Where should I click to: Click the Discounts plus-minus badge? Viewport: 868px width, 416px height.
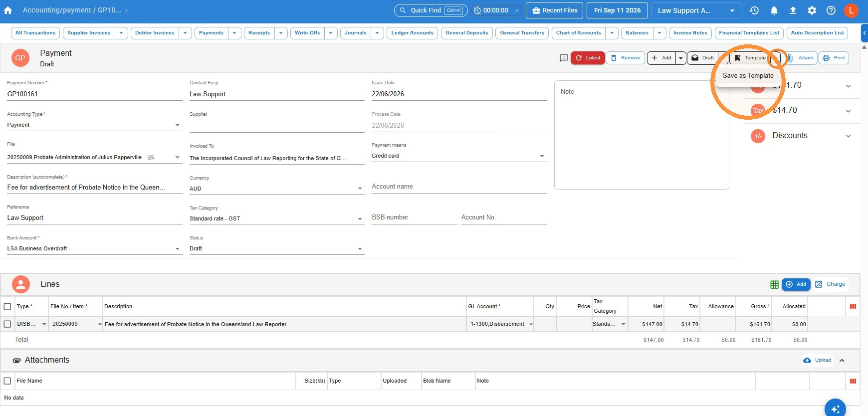[758, 136]
